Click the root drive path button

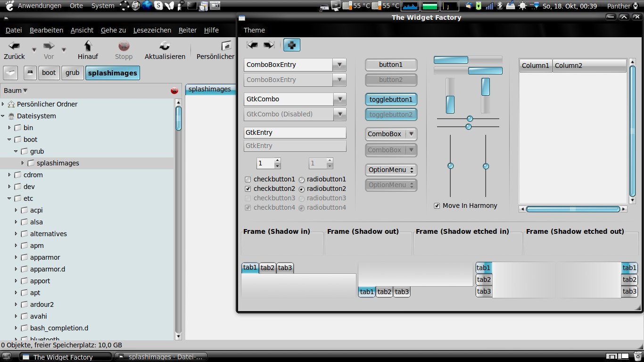pos(30,73)
